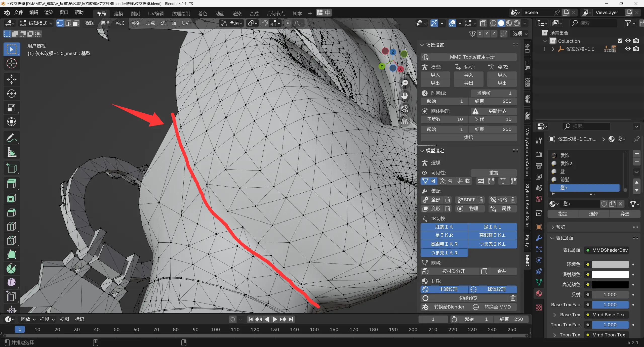Viewport: 644px width, 347px height.
Task: Collapse the 场景设置 panel
Action: click(x=434, y=45)
